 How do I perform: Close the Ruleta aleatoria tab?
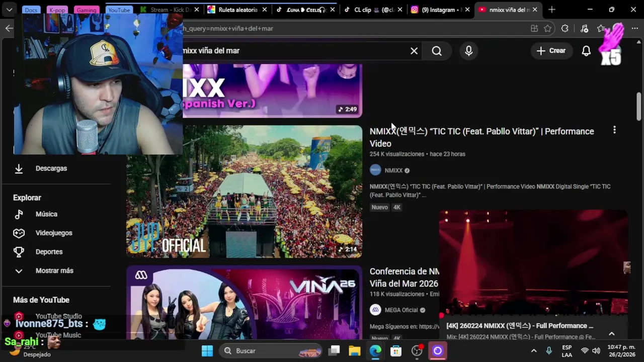pyautogui.click(x=265, y=10)
